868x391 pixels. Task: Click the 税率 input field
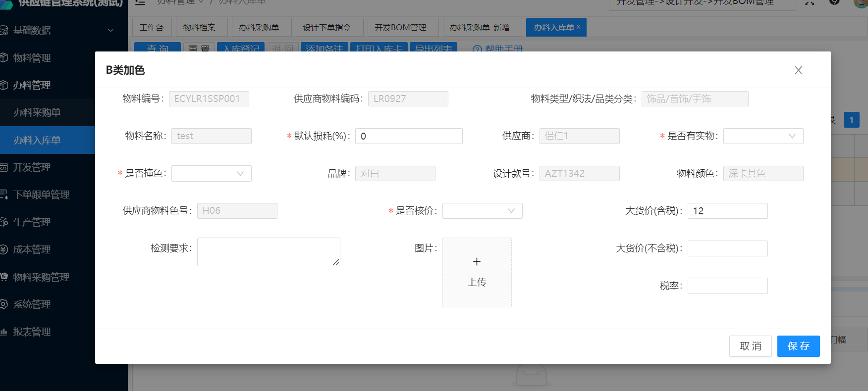click(727, 286)
